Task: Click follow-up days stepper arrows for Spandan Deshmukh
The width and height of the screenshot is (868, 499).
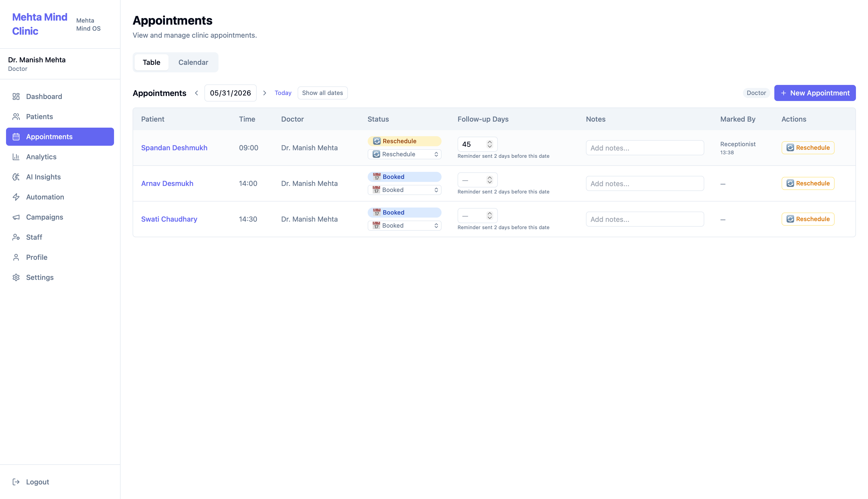Action: [490, 144]
